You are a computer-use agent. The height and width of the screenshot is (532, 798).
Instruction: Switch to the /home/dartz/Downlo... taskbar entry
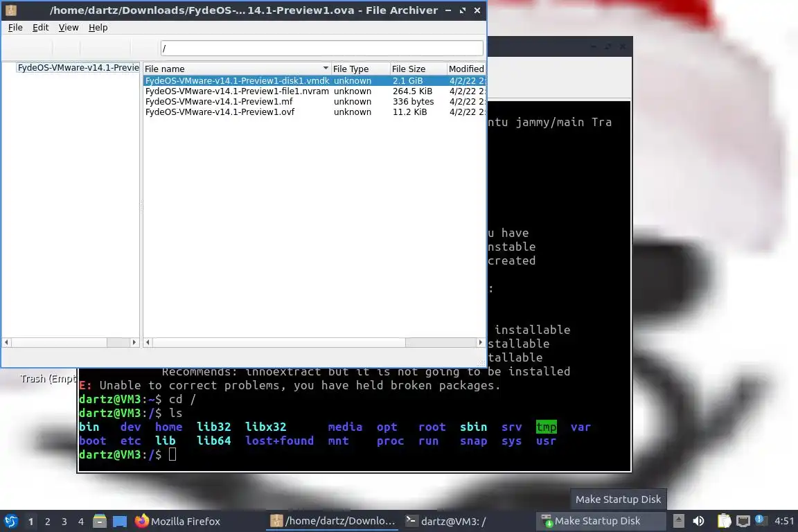pyautogui.click(x=332, y=522)
